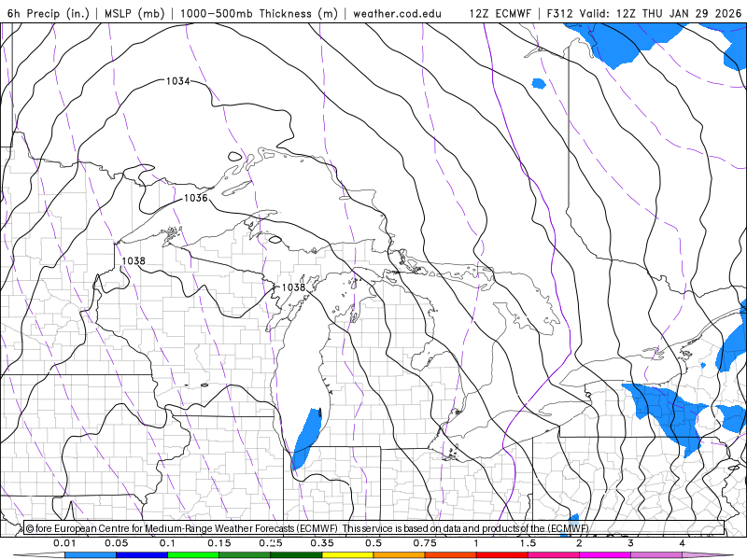
Task: Click the darkest green 0.25–0.35 legend swatch
Action: tap(296, 555)
